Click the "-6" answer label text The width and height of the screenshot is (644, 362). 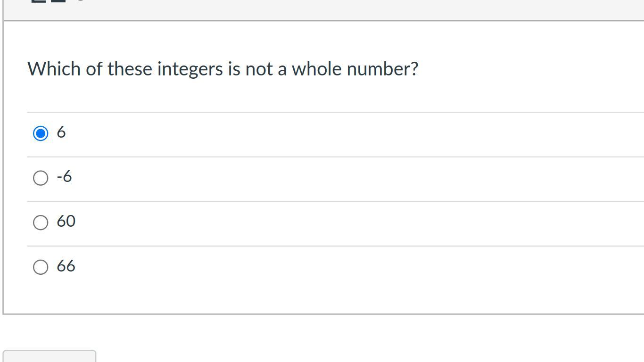64,177
